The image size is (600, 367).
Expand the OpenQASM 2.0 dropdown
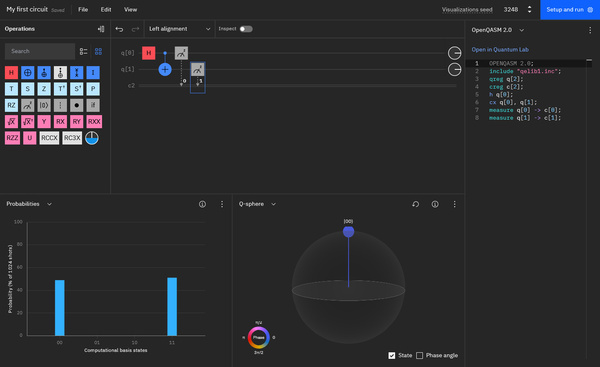click(498, 30)
